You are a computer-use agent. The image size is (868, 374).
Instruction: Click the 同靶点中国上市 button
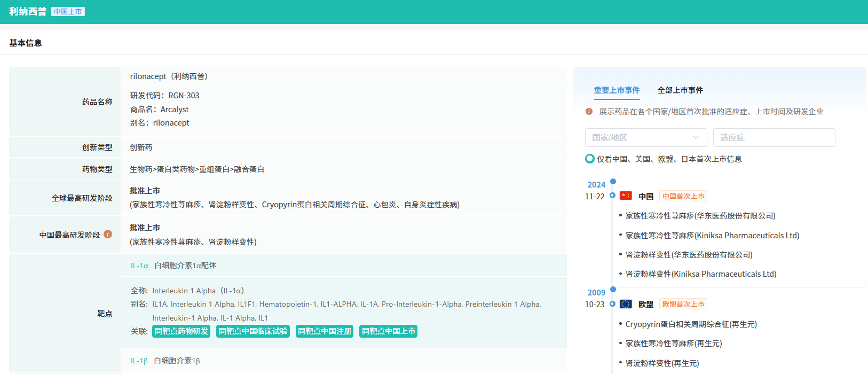click(388, 331)
